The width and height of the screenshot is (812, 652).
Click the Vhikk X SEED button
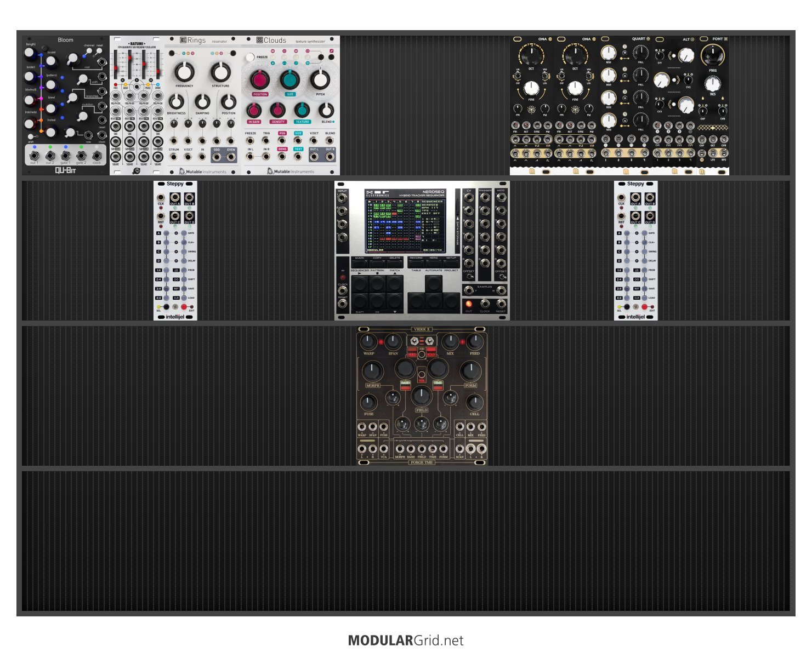click(x=412, y=351)
